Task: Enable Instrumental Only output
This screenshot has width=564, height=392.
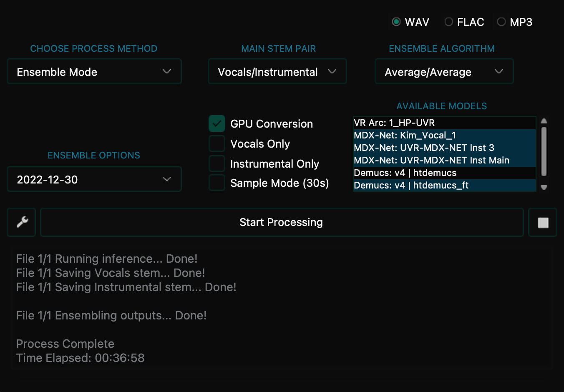Action: [217, 163]
